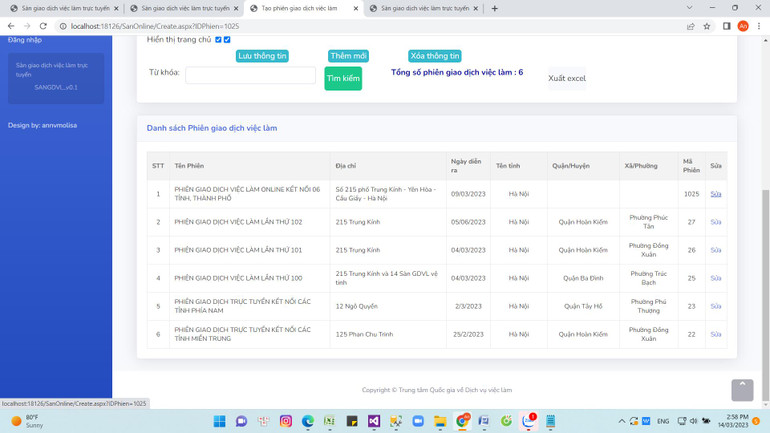The width and height of the screenshot is (770, 433).
Task: Click the 'Thêm mới' button
Action: tap(348, 56)
